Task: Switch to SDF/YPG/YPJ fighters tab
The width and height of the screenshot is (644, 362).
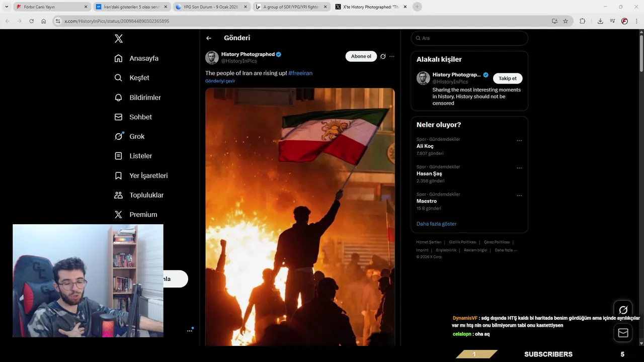Action: click(x=291, y=7)
